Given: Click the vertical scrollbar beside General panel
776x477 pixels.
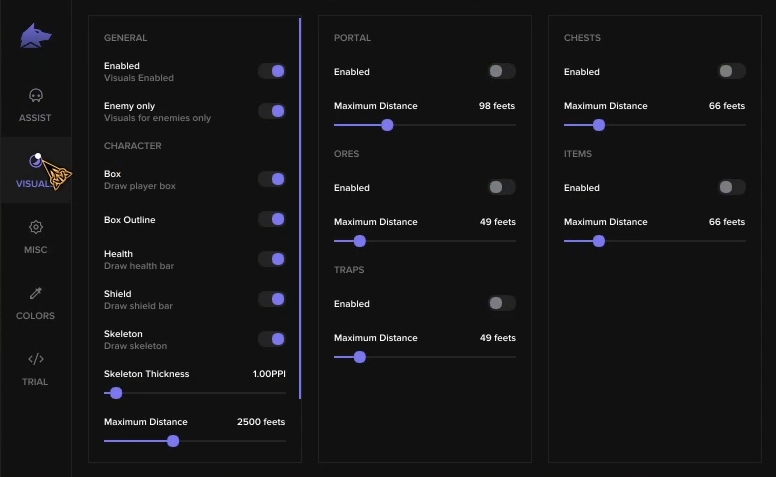Looking at the screenshot, I should pos(300,208).
